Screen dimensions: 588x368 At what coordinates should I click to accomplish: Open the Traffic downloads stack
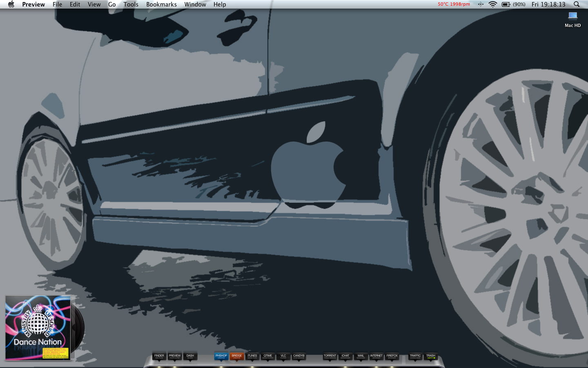[415, 357]
